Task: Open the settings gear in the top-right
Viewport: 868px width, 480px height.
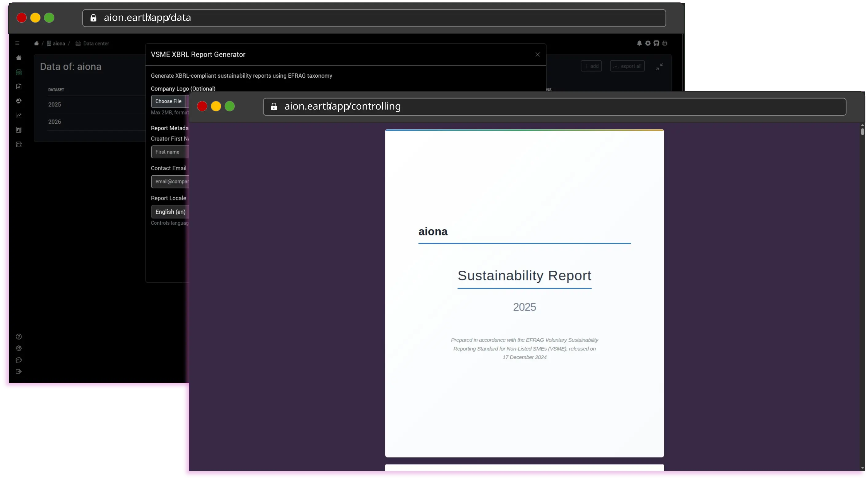Action: pos(648,43)
